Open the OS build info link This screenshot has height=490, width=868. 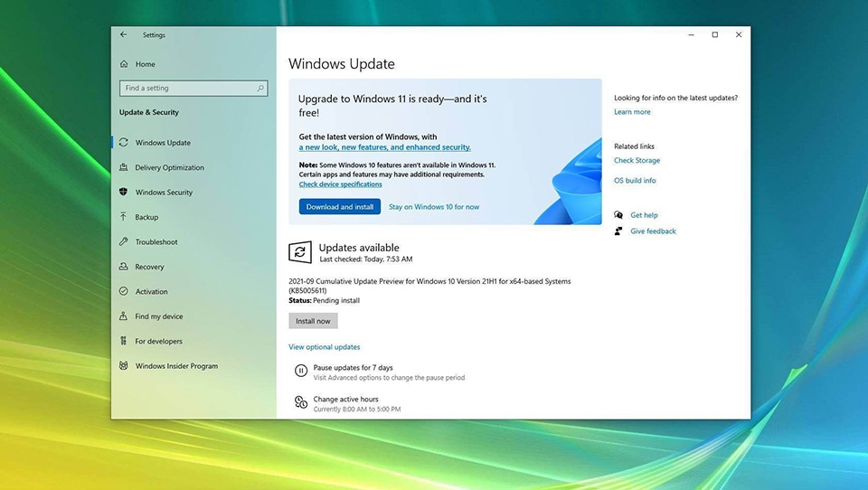click(x=635, y=181)
